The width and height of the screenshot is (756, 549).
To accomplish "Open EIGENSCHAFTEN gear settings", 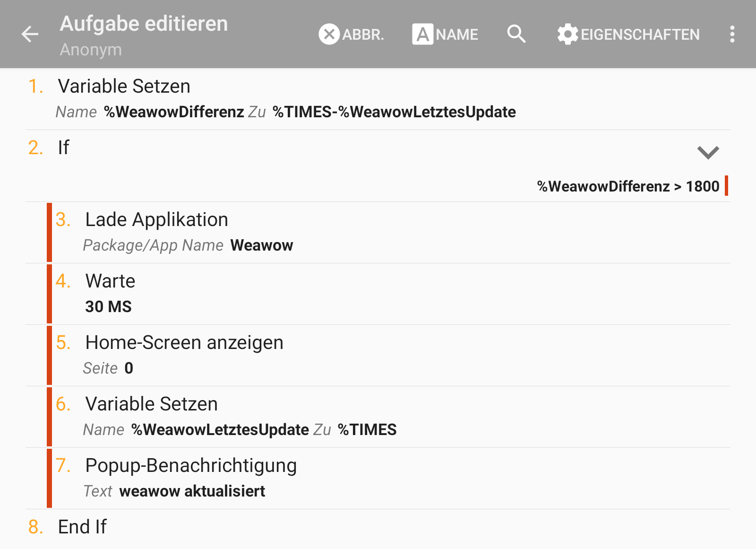I will point(567,34).
